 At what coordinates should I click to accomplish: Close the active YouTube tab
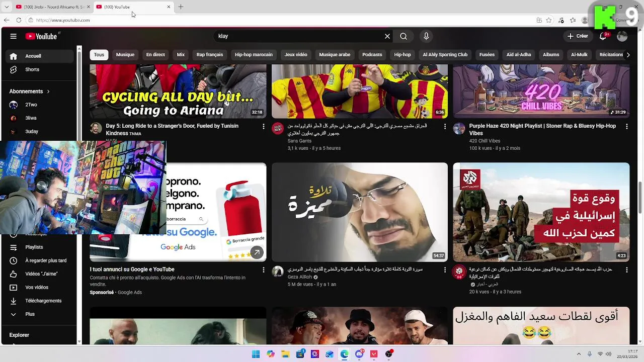[169, 7]
